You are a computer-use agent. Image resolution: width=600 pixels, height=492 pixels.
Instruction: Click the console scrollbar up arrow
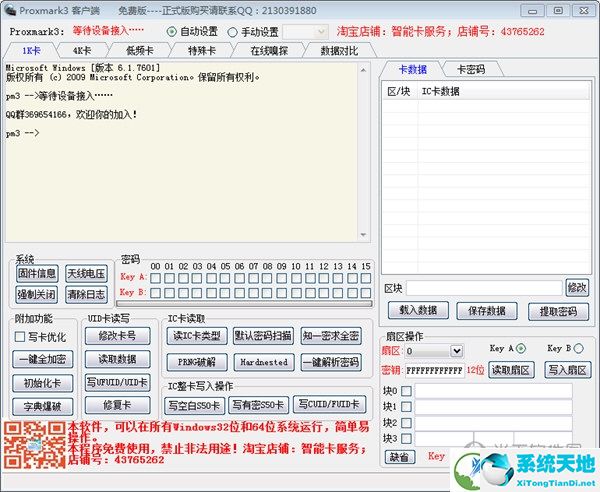click(x=363, y=70)
